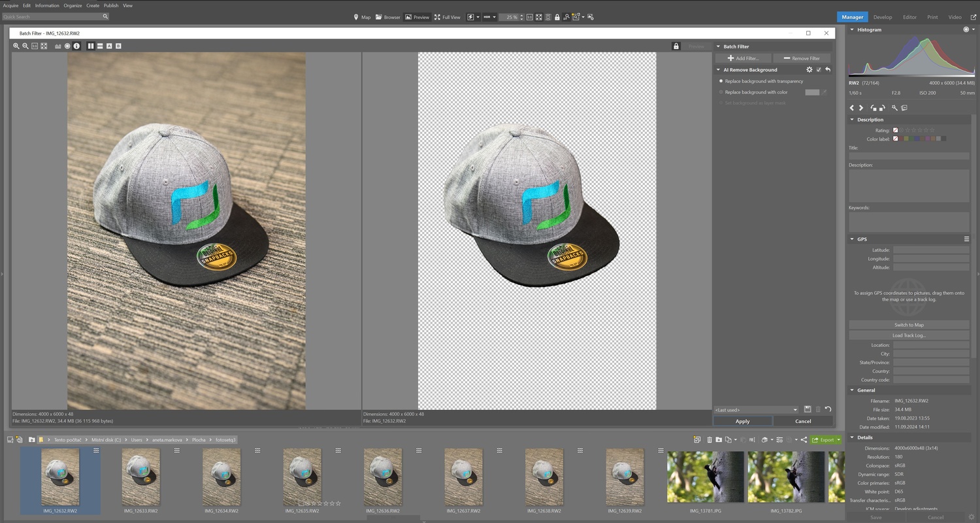
Task: Collapse the Details section
Action: (x=852, y=437)
